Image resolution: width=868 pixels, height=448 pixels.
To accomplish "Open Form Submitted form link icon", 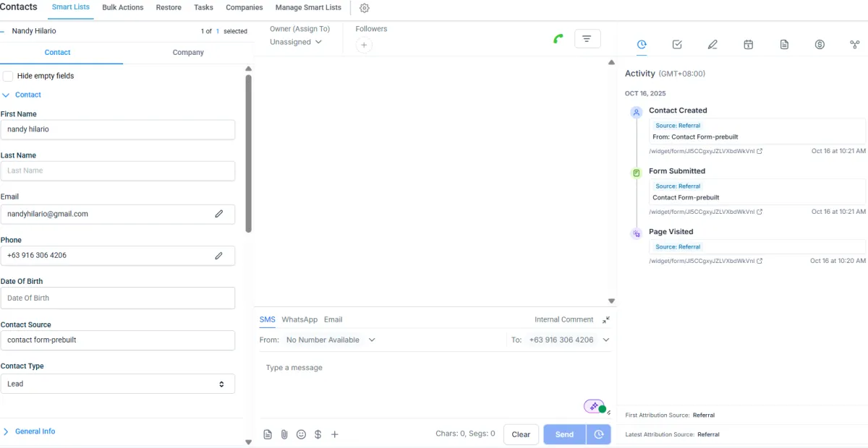I will click(759, 212).
